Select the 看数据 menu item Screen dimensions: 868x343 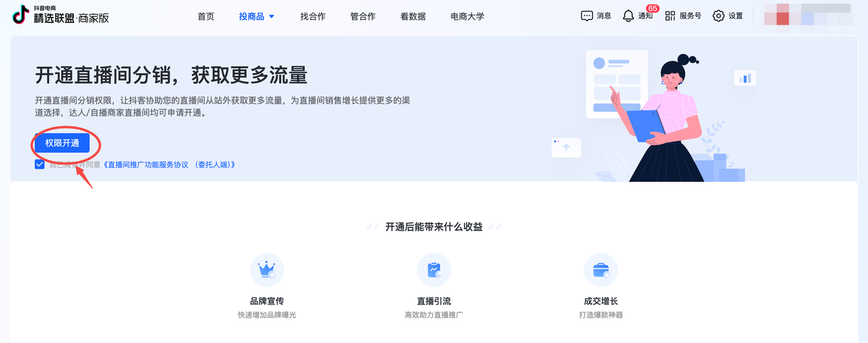click(x=413, y=16)
